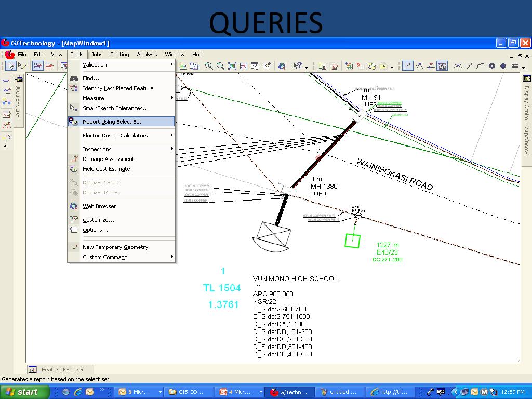
Task: Open the What's This help pointer
Action: pyautogui.click(x=298, y=66)
